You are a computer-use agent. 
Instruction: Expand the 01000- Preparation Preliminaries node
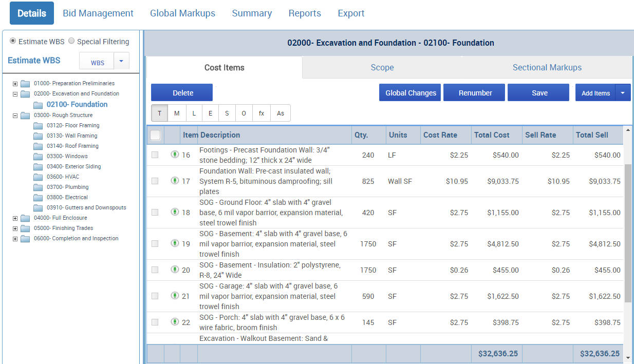(x=15, y=84)
